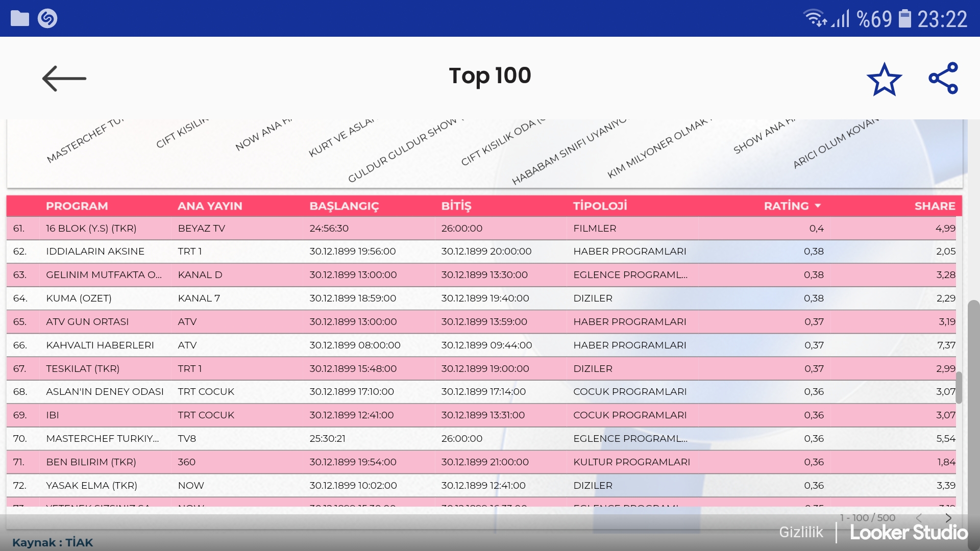Viewport: 980px width, 551px height.
Task: Sort by TİPOLOJİ column header
Action: pyautogui.click(x=600, y=206)
